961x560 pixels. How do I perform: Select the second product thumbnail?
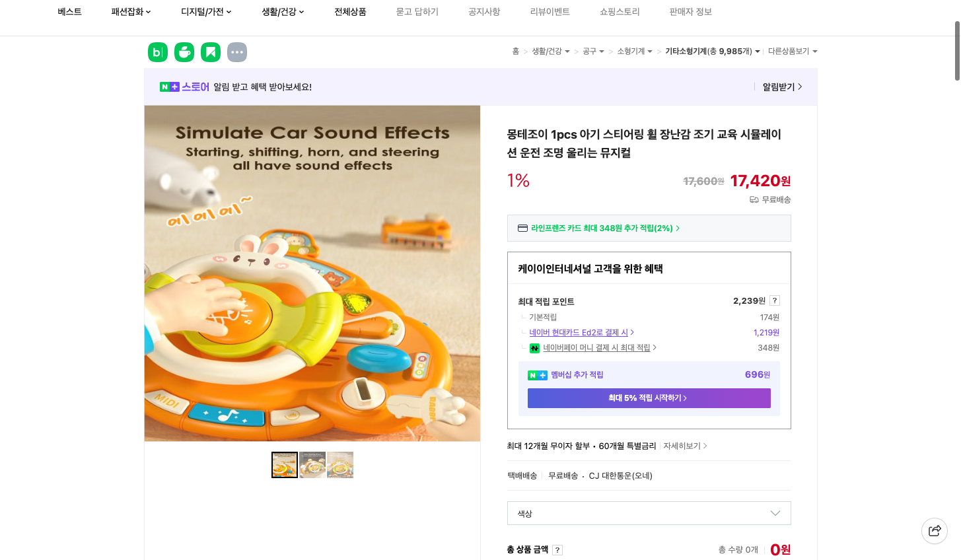coord(312,464)
